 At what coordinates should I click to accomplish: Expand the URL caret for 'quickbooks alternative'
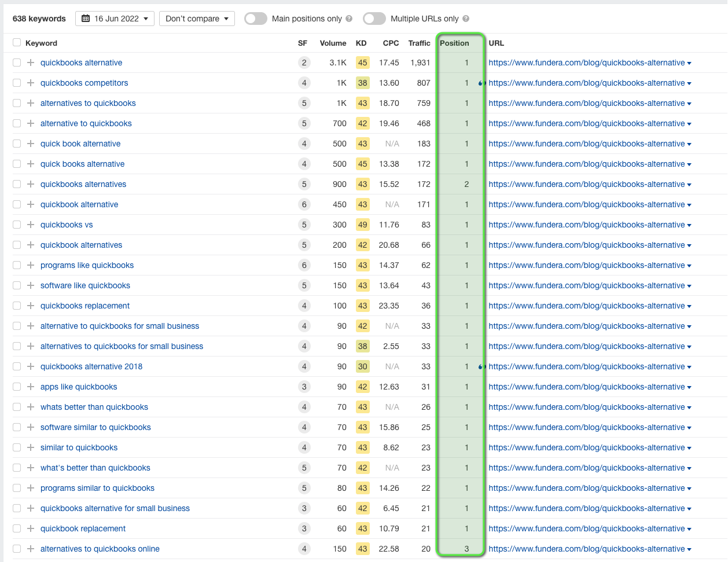689,63
